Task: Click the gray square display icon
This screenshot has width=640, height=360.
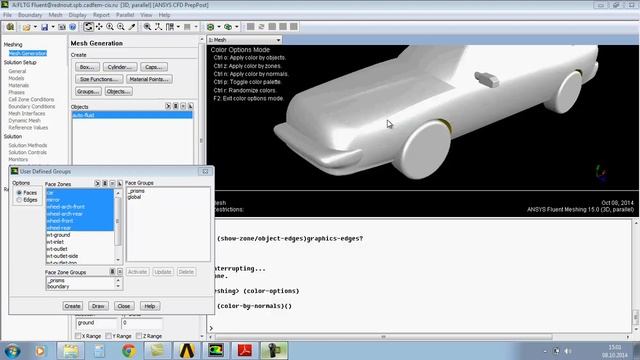Action: 187,27
